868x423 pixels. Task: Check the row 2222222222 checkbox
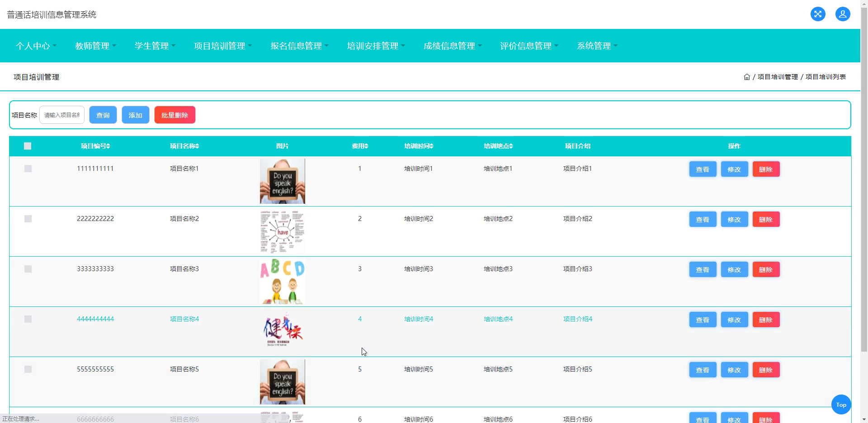click(x=28, y=219)
